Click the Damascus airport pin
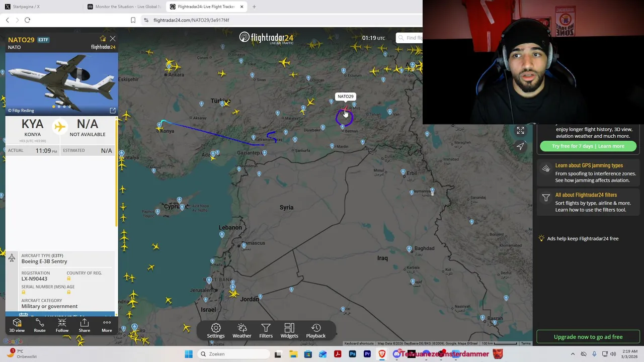Screen dimensions: 644x362 (x=244, y=245)
